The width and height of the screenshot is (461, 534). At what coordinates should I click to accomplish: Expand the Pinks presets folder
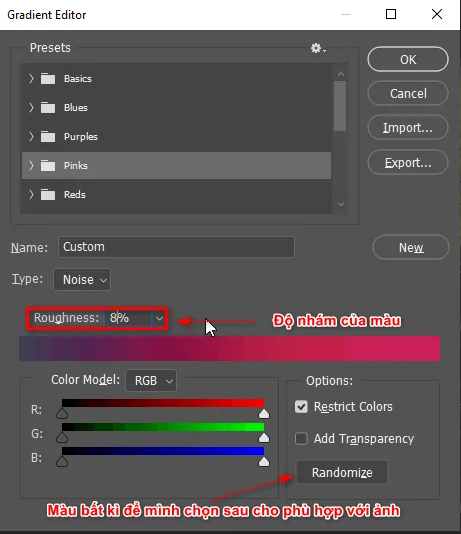[31, 166]
